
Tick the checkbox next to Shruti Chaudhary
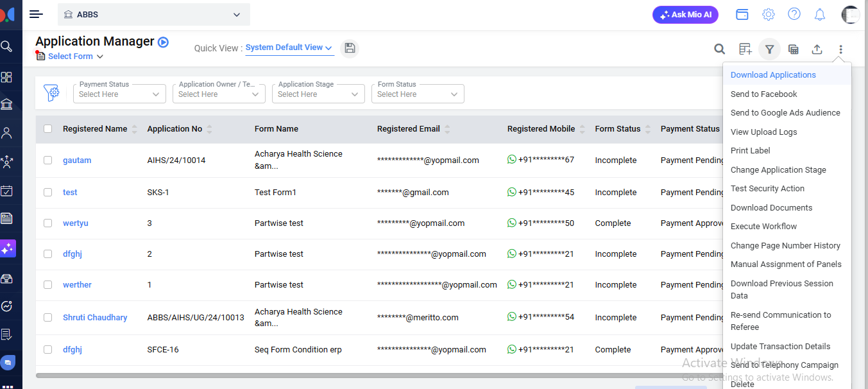(48, 317)
